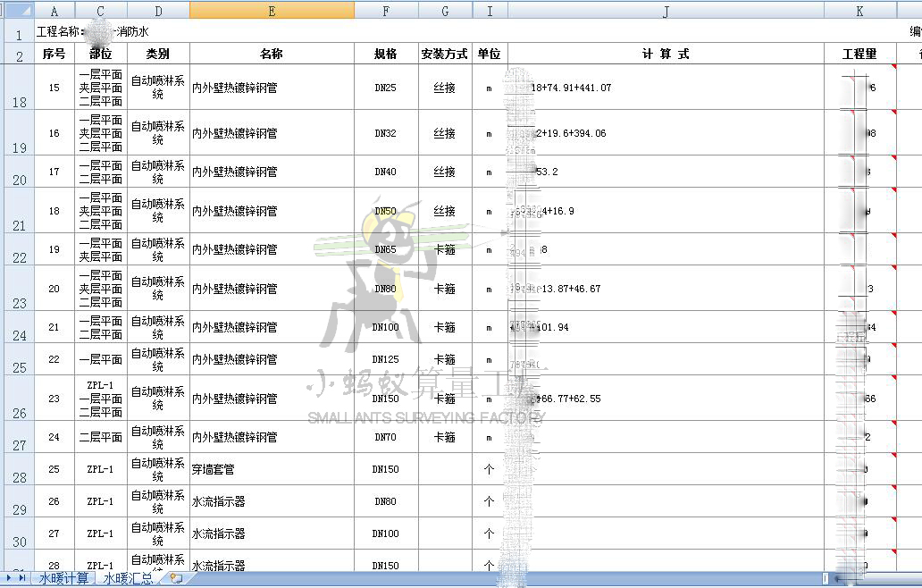
Task: Select column E header
Action: point(272,11)
